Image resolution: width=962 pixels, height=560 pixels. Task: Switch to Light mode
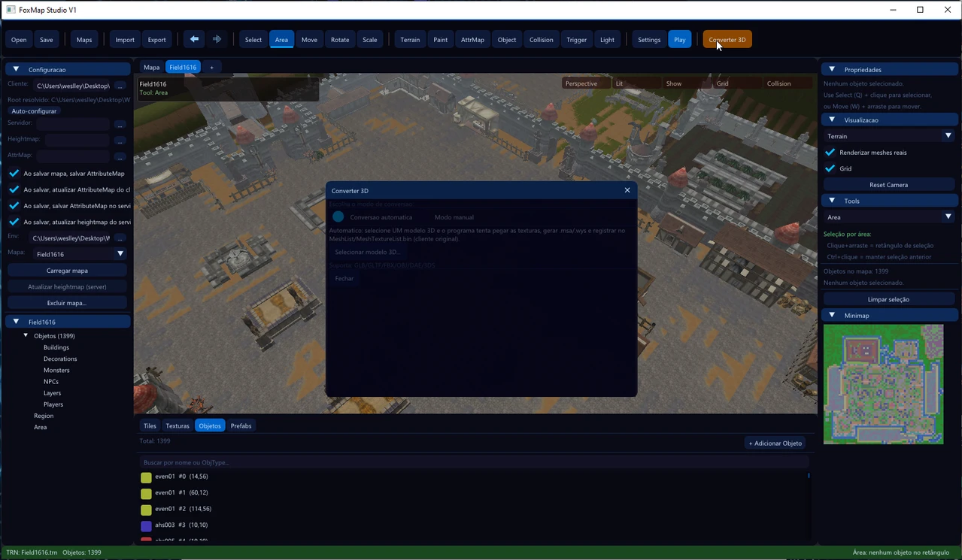(607, 40)
